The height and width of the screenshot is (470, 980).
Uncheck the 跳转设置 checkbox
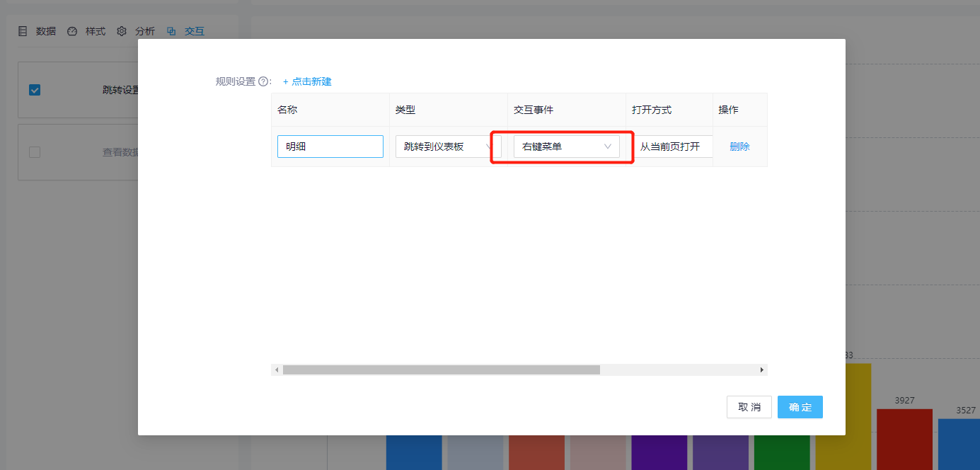[34, 90]
